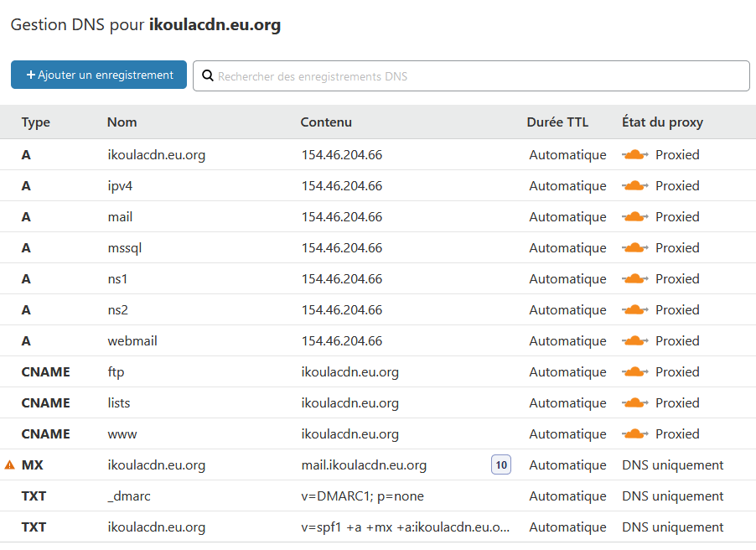Image resolution: width=756 pixels, height=550 pixels.
Task: Focus the Rechercher des enregistrements DNS field
Action: click(471, 75)
